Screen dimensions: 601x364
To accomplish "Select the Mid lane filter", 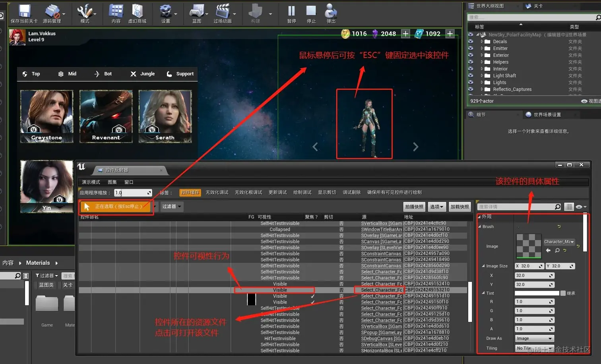I will click(x=67, y=74).
